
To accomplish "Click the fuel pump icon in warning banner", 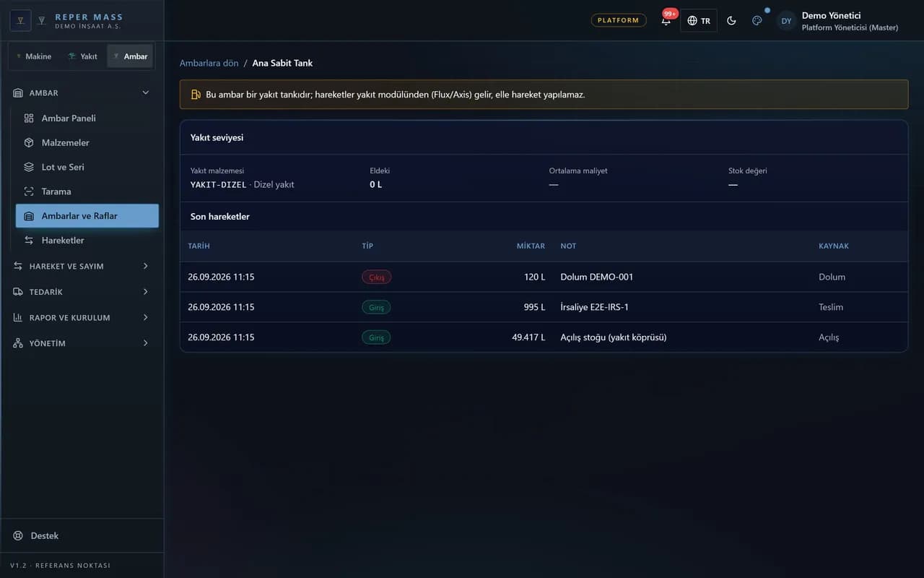I will 196,95.
